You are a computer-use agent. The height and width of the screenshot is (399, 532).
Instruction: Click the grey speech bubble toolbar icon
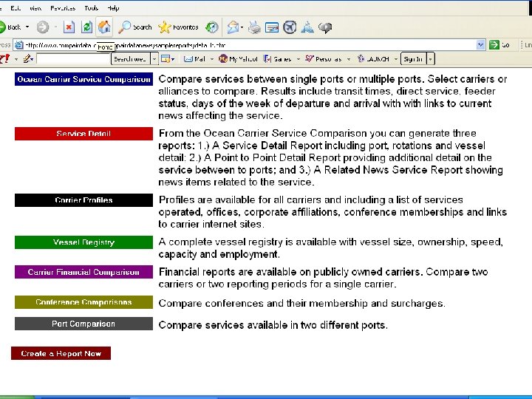pyautogui.click(x=325, y=27)
